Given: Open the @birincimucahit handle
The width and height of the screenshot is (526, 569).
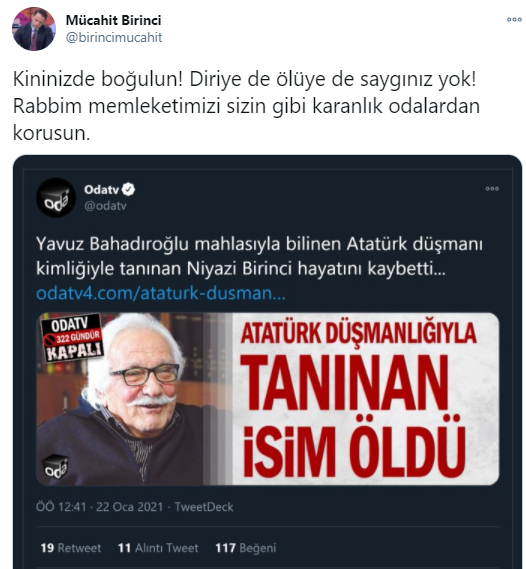Looking at the screenshot, I should point(114,38).
